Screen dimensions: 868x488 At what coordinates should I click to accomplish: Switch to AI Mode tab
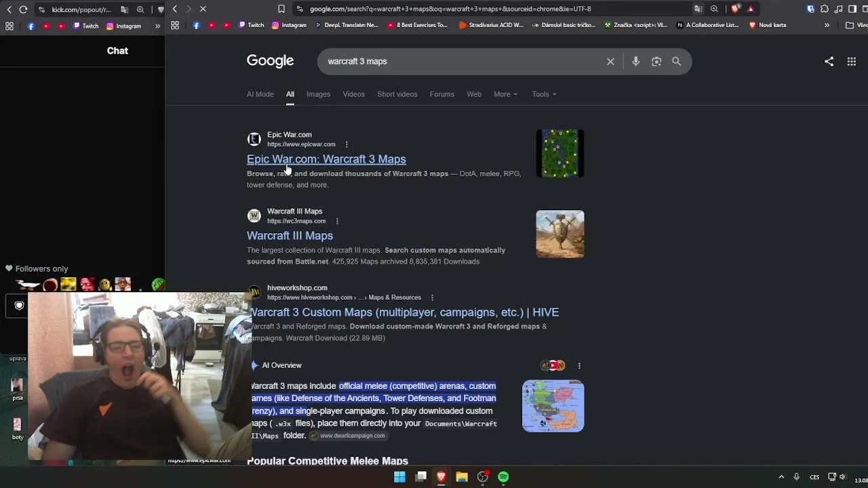coord(260,94)
